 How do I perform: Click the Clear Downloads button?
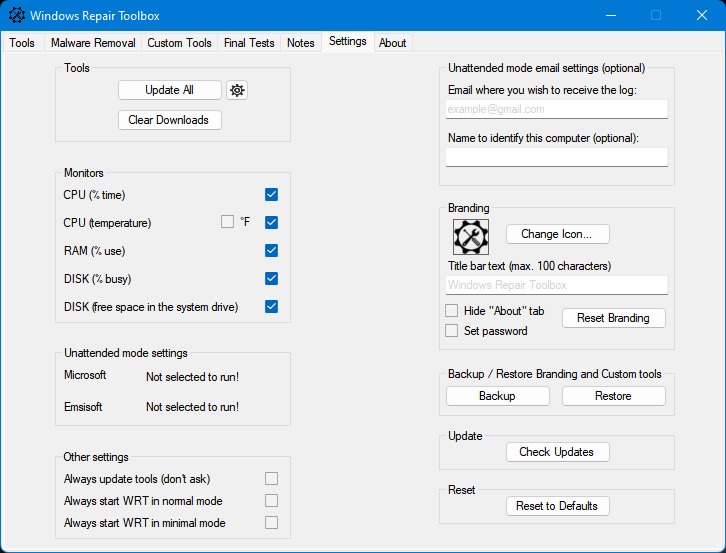(x=169, y=120)
